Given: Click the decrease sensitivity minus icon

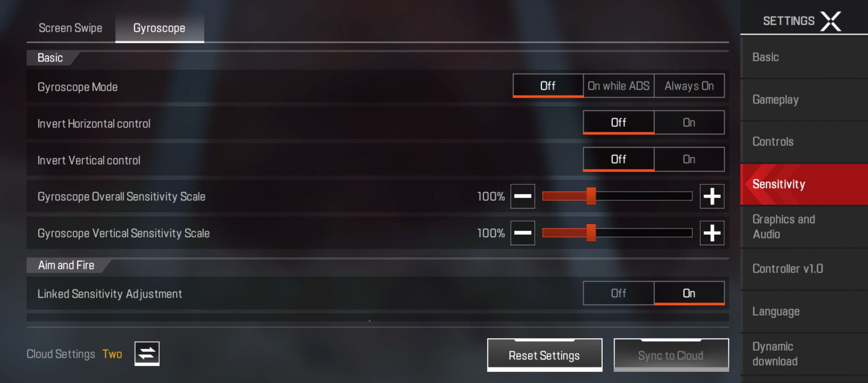Looking at the screenshot, I should click(x=523, y=196).
